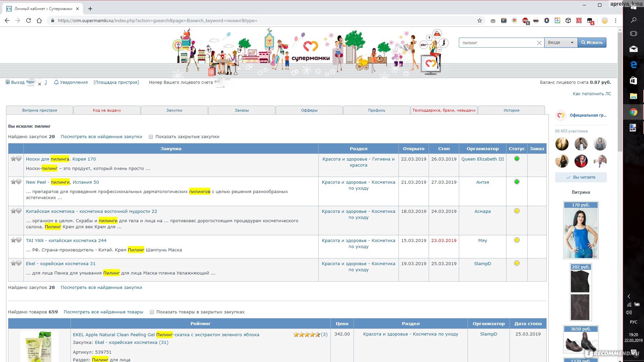Open a new browser tab with plus
Viewport: 644px width, 362px height.
point(90,9)
